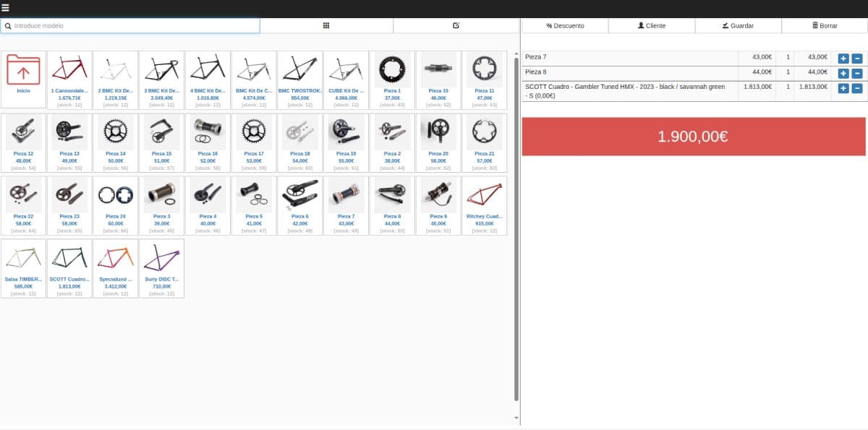This screenshot has height=430, width=868.
Task: Open the hamburger menu
Action: point(6,8)
